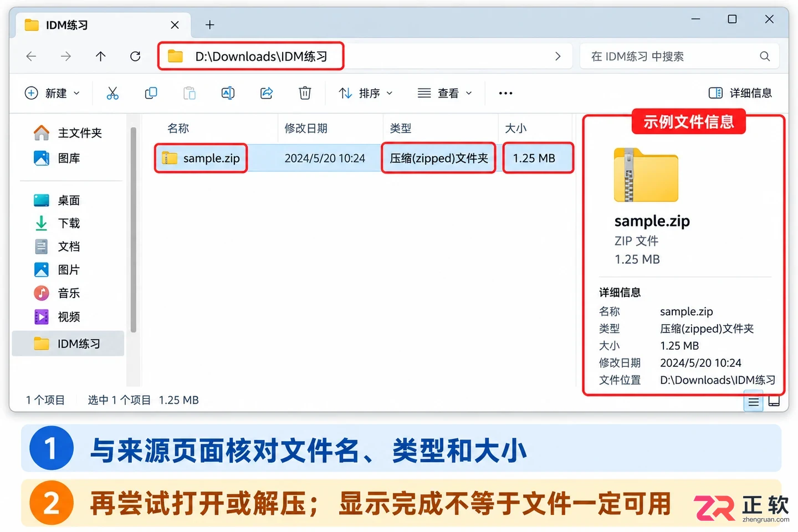Click the Rename icon in toolbar
Viewport: 798px width, 532px height.
[x=228, y=93]
